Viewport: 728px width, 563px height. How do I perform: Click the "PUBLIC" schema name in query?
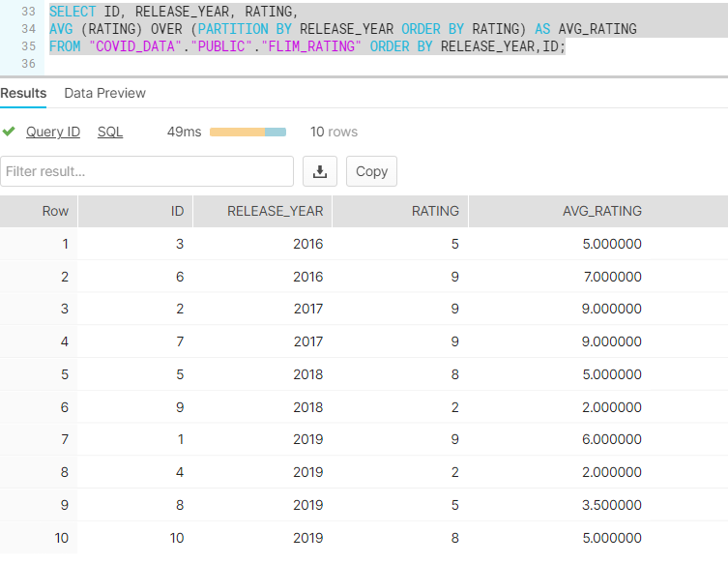click(221, 46)
